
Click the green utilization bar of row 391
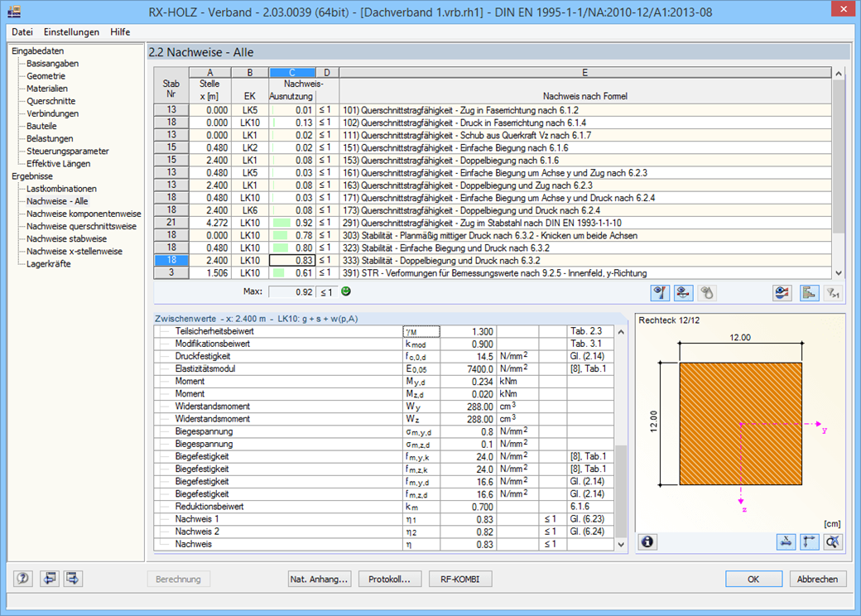click(278, 273)
